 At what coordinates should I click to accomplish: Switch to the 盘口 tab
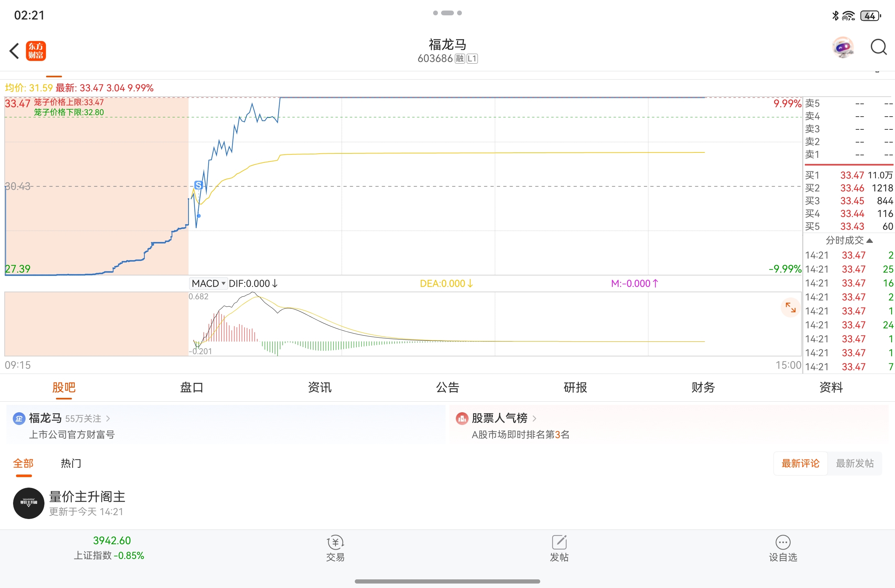coord(192,387)
